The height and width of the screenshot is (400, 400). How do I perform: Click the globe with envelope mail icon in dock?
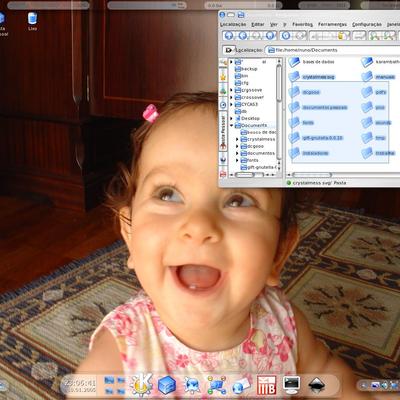241,386
